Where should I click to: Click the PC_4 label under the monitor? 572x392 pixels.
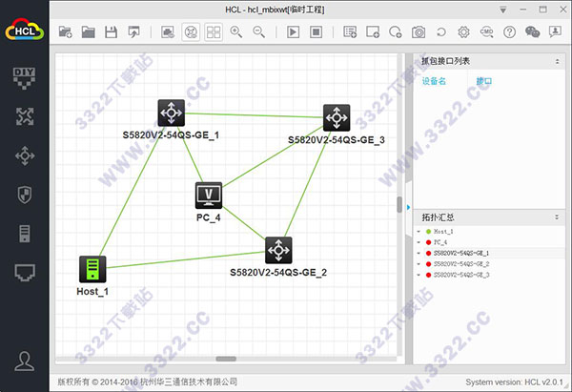coord(208,217)
